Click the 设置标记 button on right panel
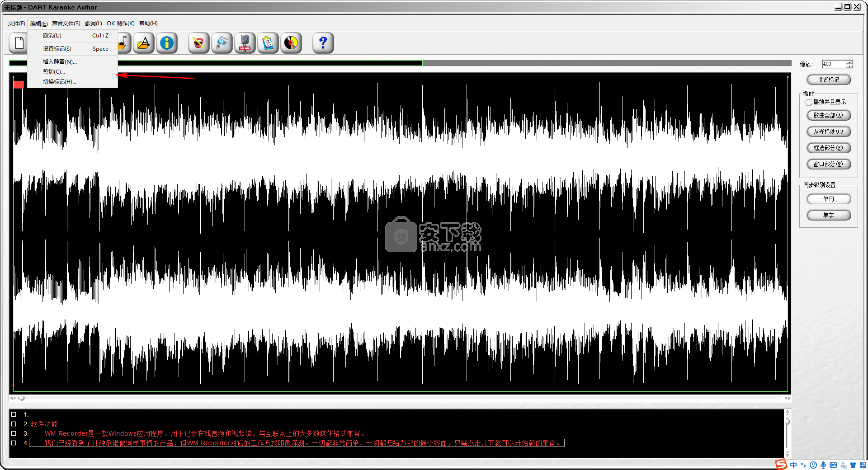868x470 pixels. (829, 80)
